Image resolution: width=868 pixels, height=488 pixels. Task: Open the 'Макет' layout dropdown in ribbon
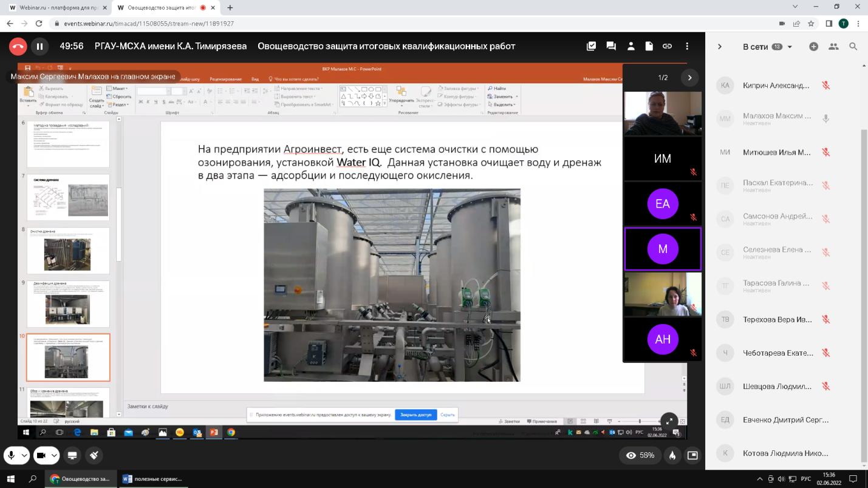(117, 89)
